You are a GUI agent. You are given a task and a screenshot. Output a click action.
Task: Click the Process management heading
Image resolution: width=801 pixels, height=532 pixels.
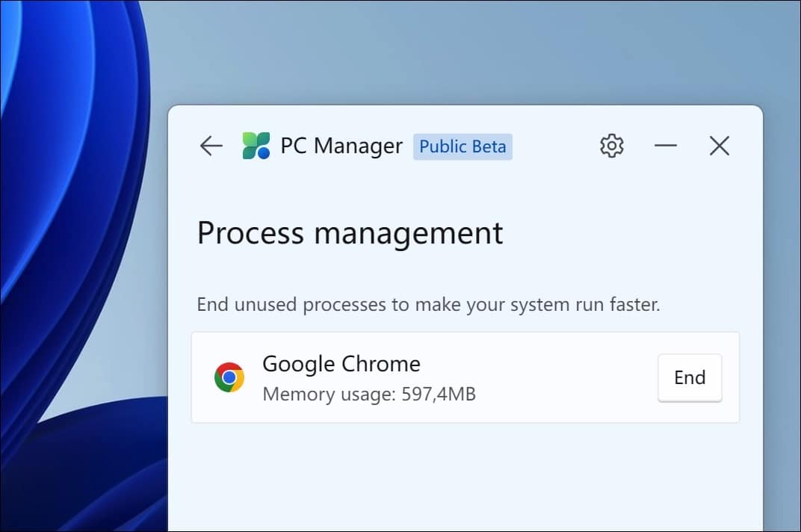coord(350,233)
